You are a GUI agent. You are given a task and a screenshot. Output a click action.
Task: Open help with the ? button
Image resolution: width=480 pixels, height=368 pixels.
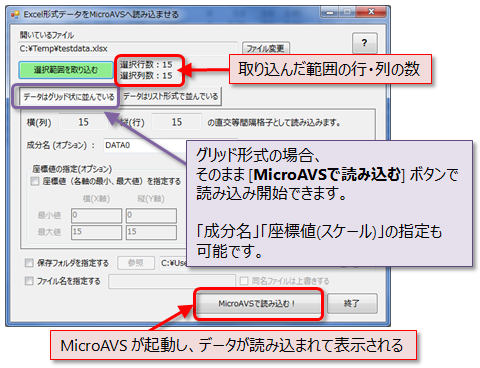pyautogui.click(x=365, y=43)
